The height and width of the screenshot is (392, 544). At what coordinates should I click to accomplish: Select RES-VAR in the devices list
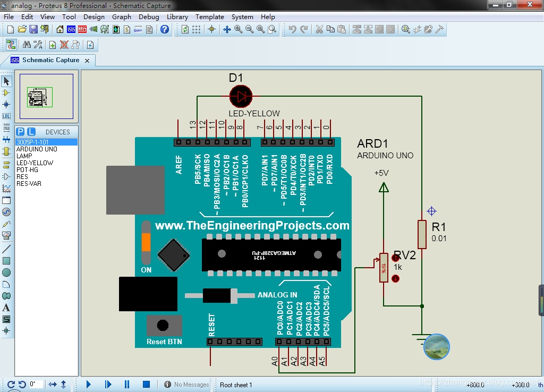46,183
